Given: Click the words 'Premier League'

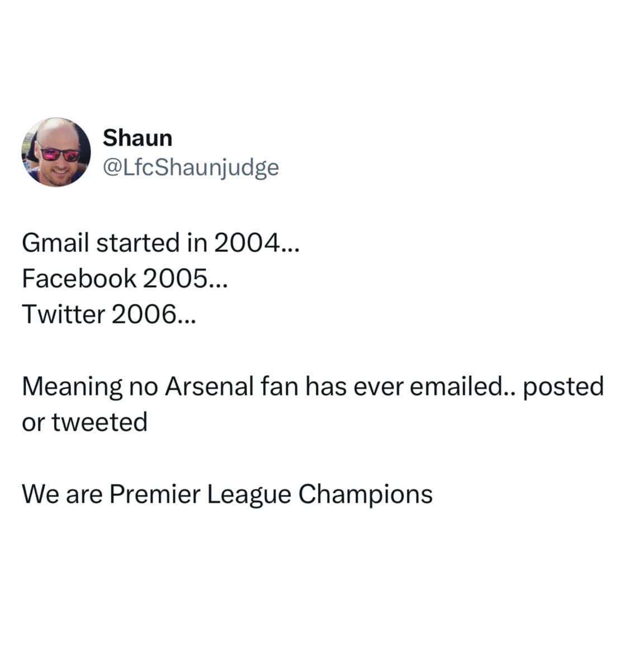Looking at the screenshot, I should coord(200,495).
